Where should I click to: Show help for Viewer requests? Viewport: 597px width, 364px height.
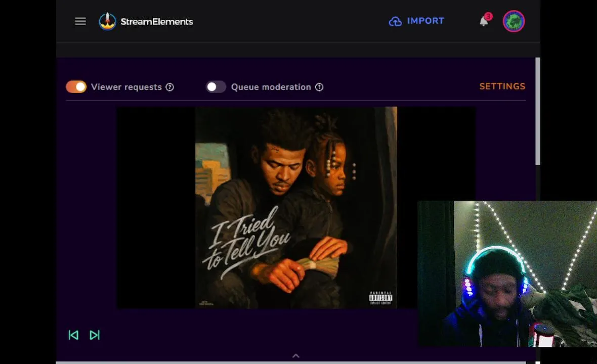[170, 87]
